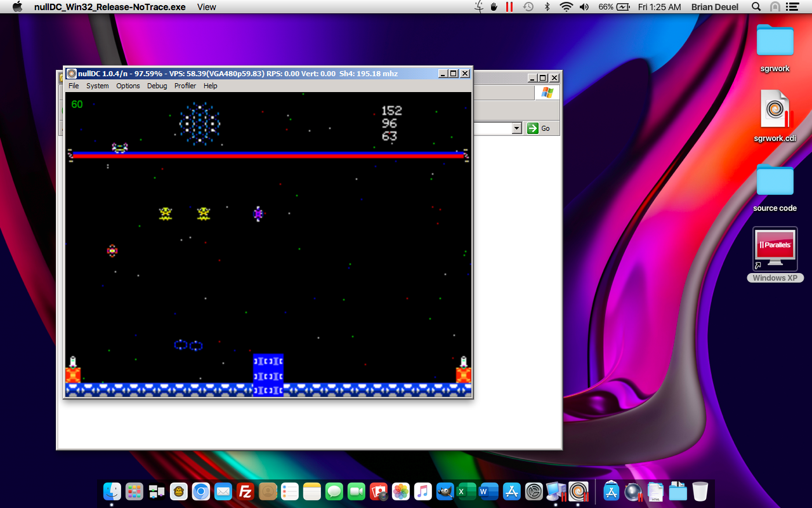Open Mail from the dock
812x508 pixels.
point(223,491)
